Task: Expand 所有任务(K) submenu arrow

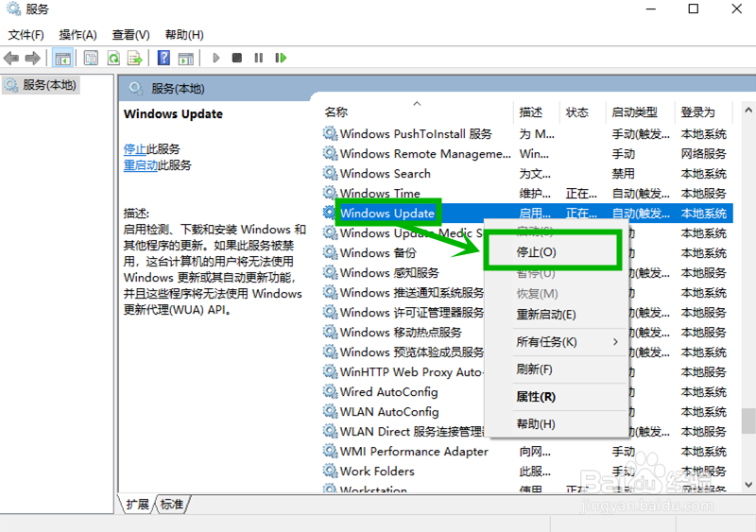Action: coord(615,342)
